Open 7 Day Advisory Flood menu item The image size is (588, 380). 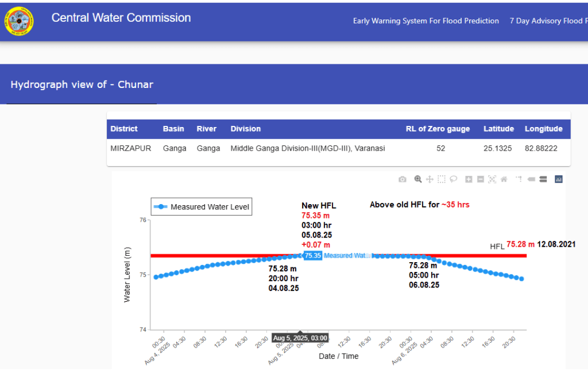[548, 21]
